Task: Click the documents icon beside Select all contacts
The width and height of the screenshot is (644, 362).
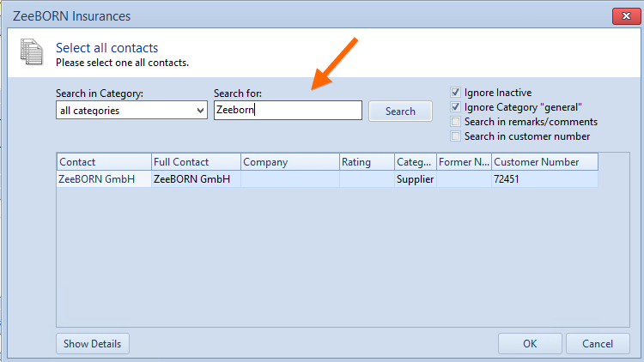Action: click(32, 51)
